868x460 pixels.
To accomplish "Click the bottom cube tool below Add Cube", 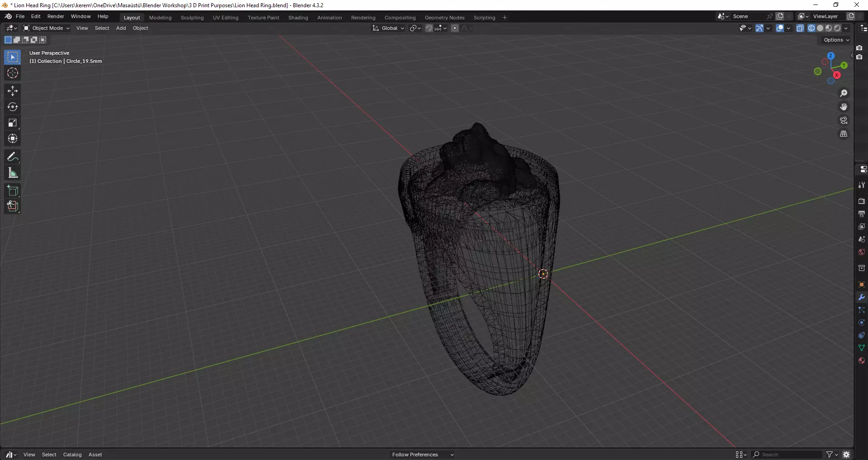I will (x=13, y=206).
